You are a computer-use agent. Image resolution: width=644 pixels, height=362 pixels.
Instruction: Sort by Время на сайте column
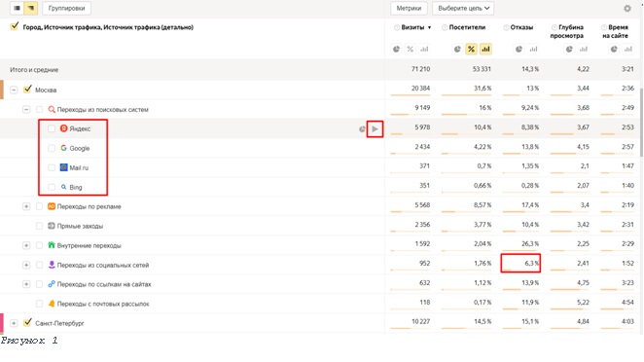click(x=615, y=31)
